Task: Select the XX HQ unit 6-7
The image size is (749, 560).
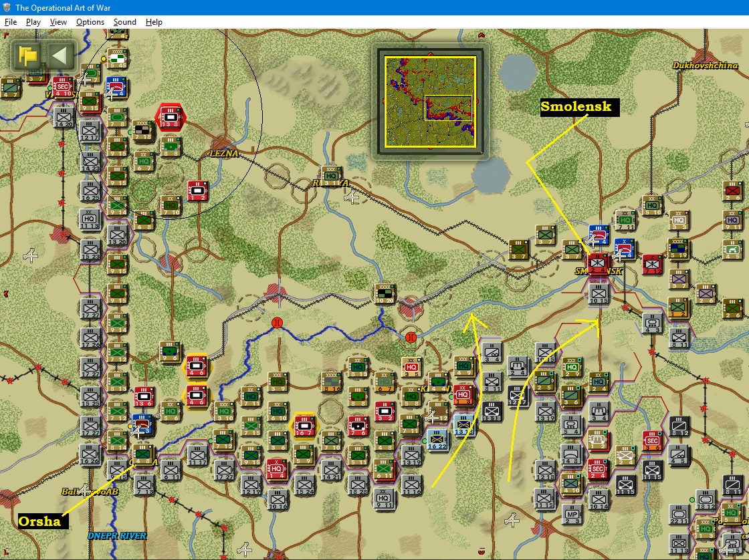Action: pyautogui.click(x=143, y=161)
